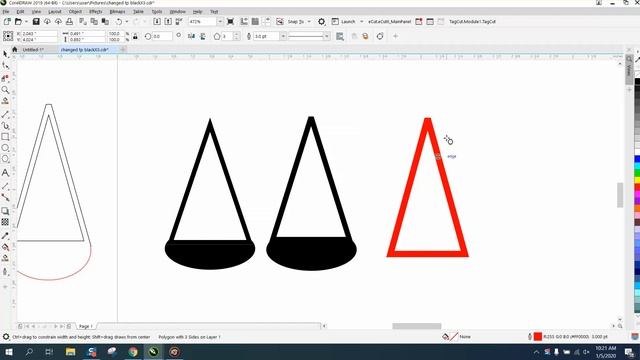Select the Text tool

click(x=5, y=173)
